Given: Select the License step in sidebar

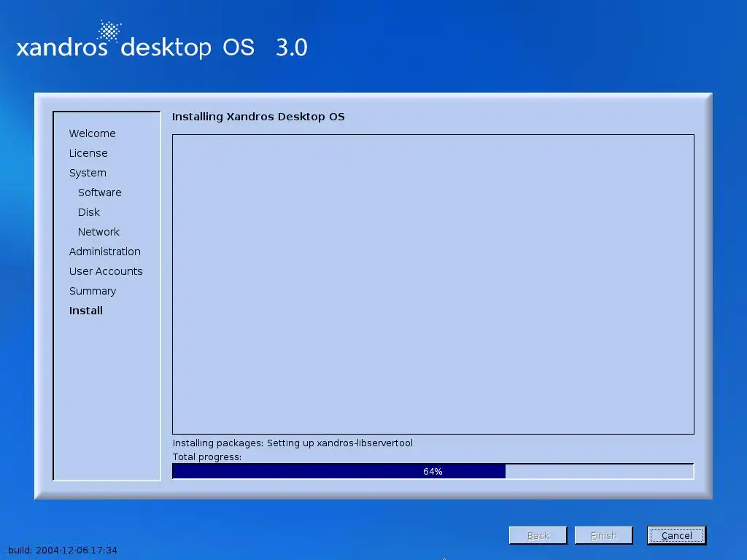Looking at the screenshot, I should (88, 153).
